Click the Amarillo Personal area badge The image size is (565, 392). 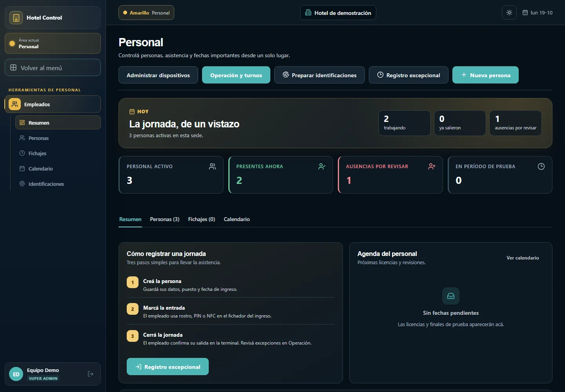tap(146, 13)
